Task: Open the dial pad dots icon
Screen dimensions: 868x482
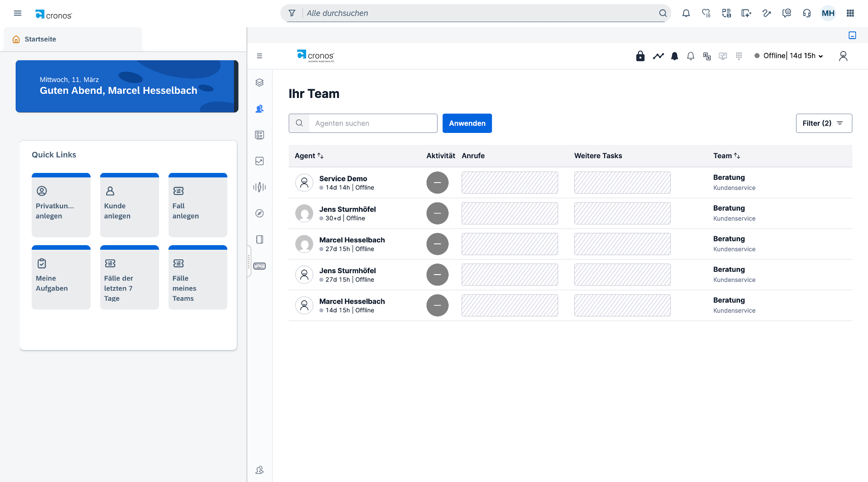Action: (x=739, y=56)
